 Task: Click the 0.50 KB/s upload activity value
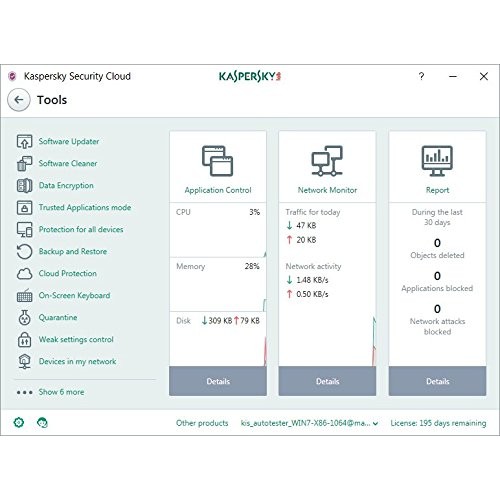pyautogui.click(x=312, y=294)
